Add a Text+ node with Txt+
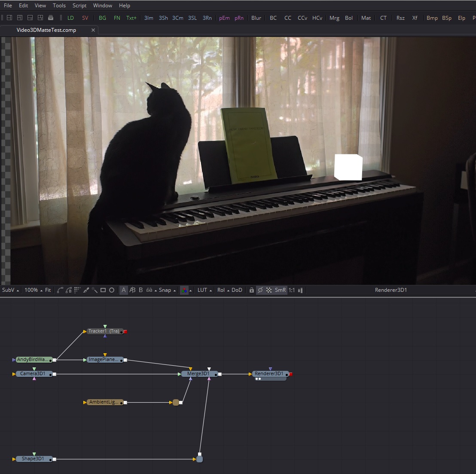476x474 pixels. [131, 18]
